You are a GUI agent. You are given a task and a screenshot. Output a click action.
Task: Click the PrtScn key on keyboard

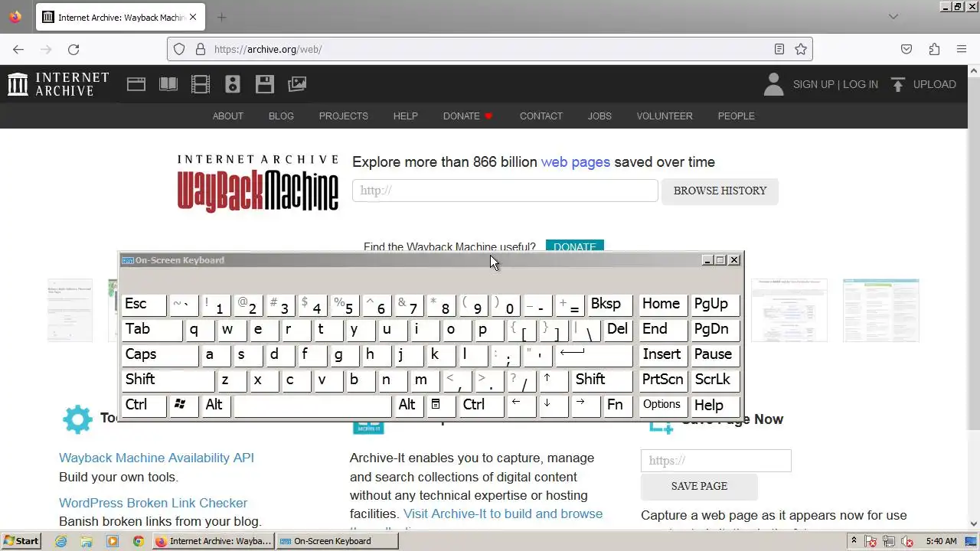663,380
